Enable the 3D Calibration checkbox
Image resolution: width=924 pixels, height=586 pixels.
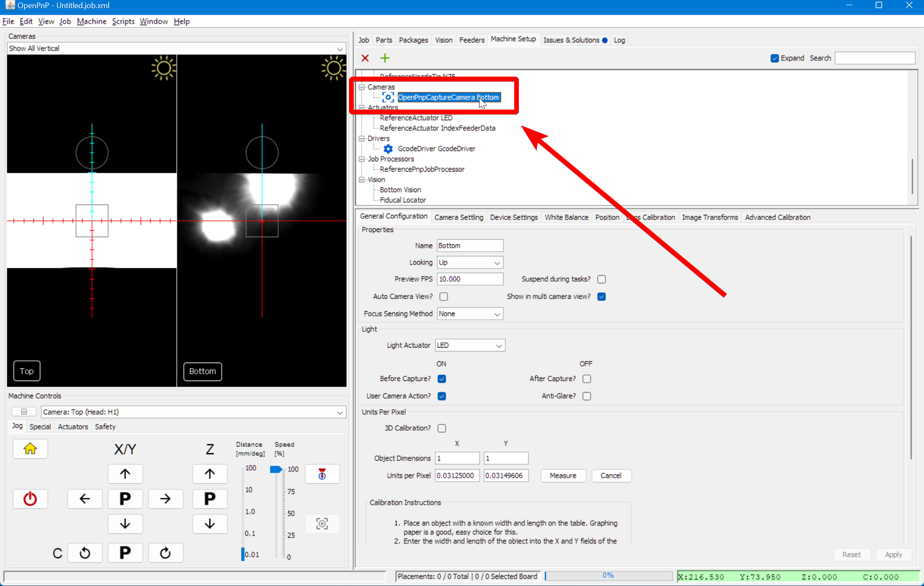(x=442, y=428)
